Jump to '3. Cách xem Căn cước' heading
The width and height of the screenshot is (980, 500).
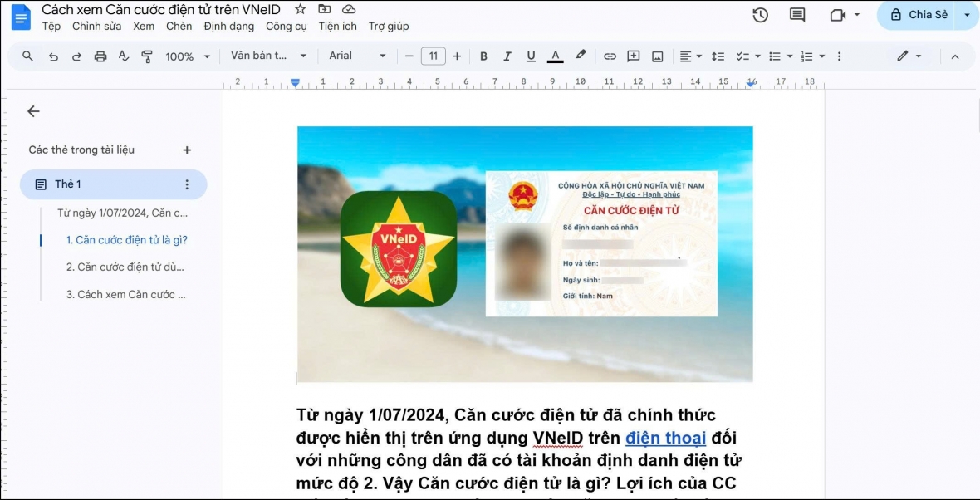tap(126, 294)
